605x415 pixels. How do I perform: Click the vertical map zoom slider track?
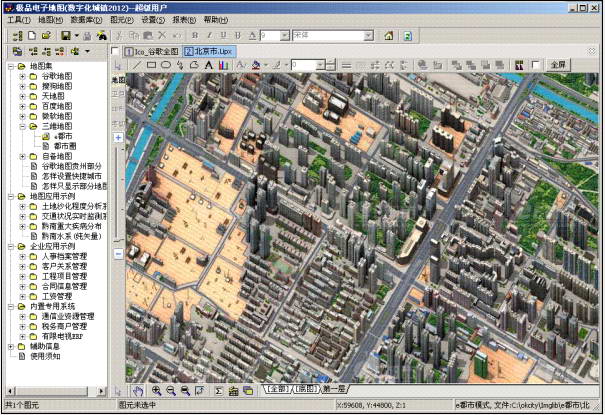[118, 193]
